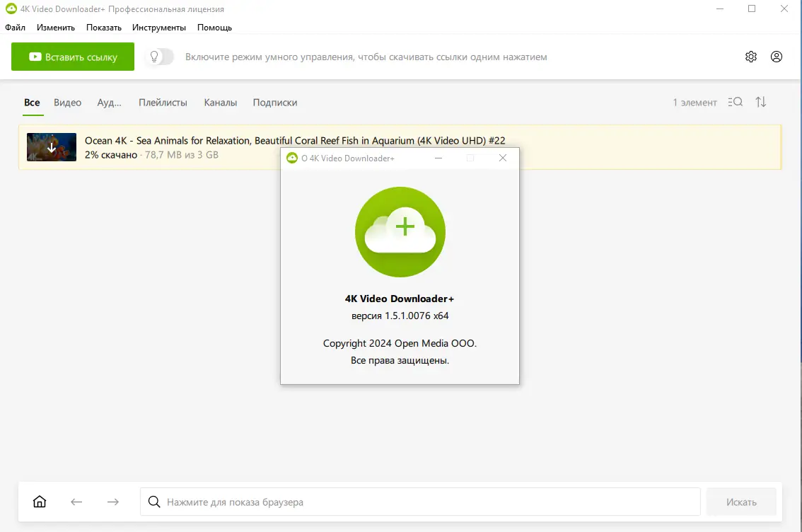Click the Вставить ссылку button
Screen dimensions: 802x532
(x=73, y=57)
